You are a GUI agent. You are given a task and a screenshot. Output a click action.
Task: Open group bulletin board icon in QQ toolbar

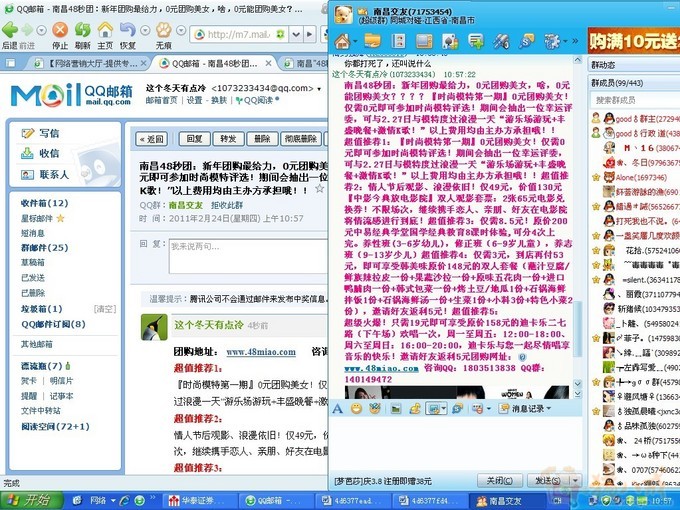(x=424, y=42)
